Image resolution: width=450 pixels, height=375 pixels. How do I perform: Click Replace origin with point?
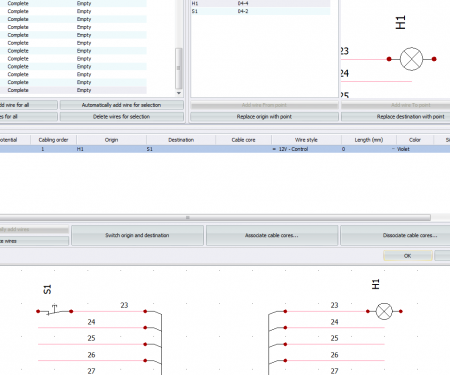264,117
